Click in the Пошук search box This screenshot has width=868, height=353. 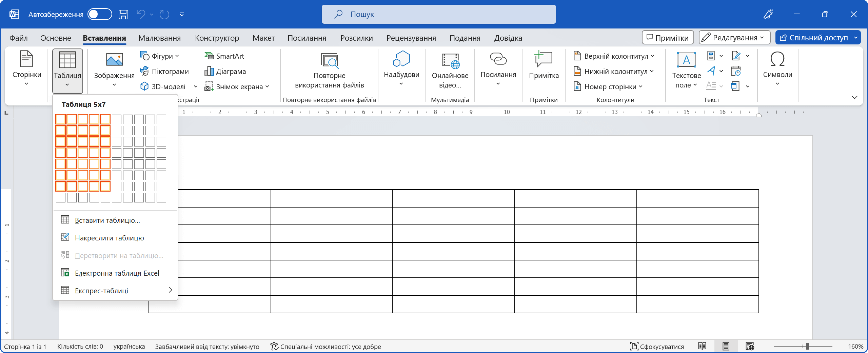tap(439, 14)
